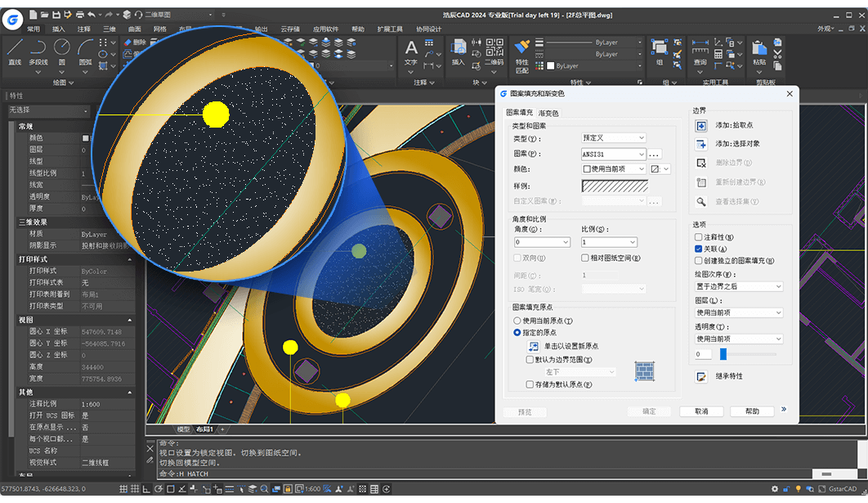This screenshot has height=503, width=868.
Task: Select the 使用当前原点 radio button
Action: pyautogui.click(x=516, y=320)
